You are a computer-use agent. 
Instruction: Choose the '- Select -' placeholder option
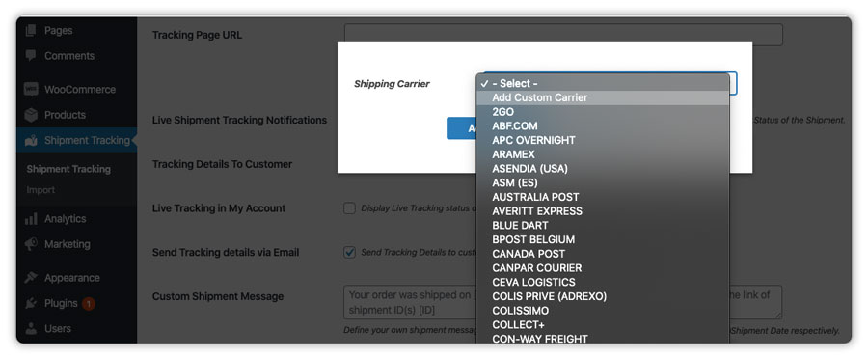coord(602,83)
